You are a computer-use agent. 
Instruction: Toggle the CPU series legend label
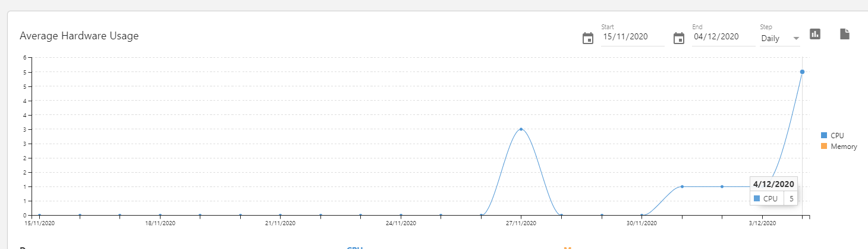(837, 135)
